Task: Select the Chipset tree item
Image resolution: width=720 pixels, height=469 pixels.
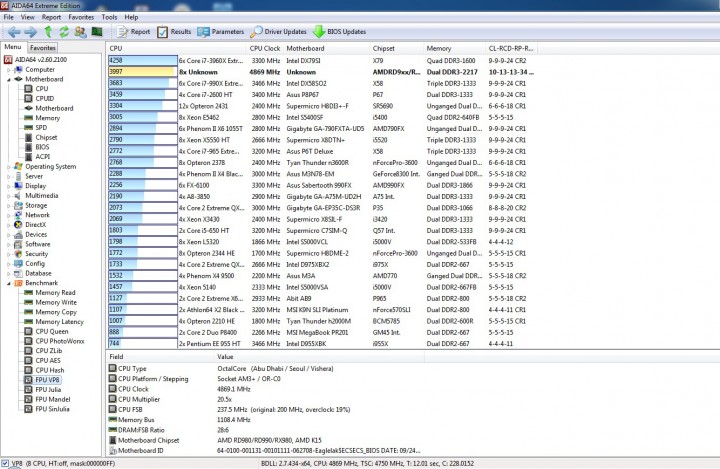Action: (x=41, y=137)
